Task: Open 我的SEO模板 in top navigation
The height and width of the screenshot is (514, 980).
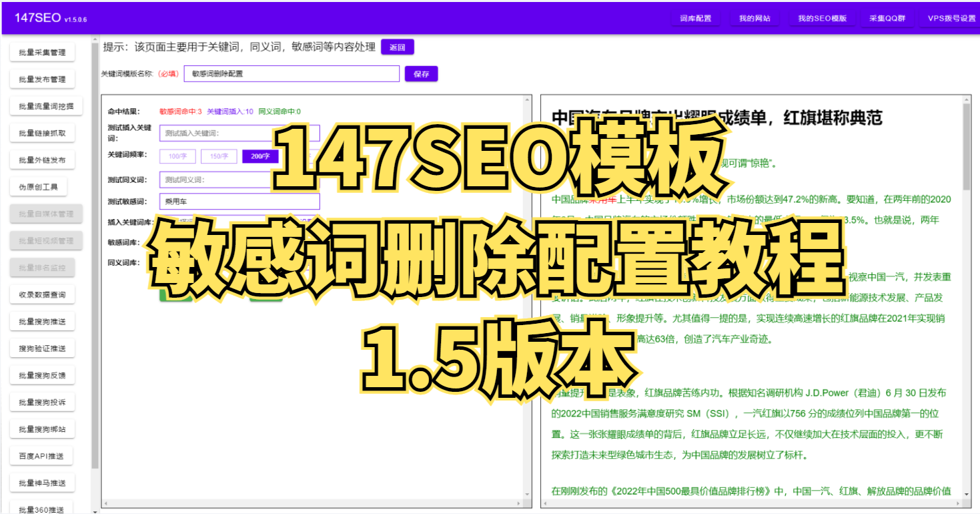Action: pos(822,19)
